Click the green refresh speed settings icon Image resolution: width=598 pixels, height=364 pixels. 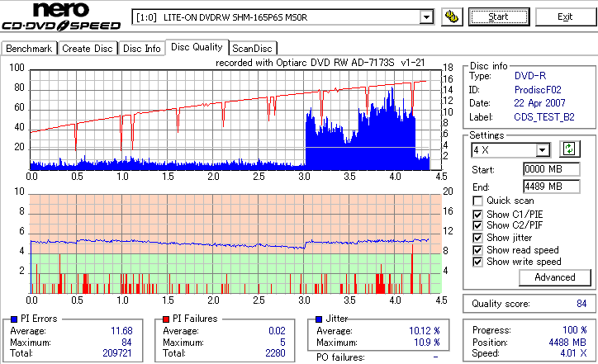click(569, 149)
